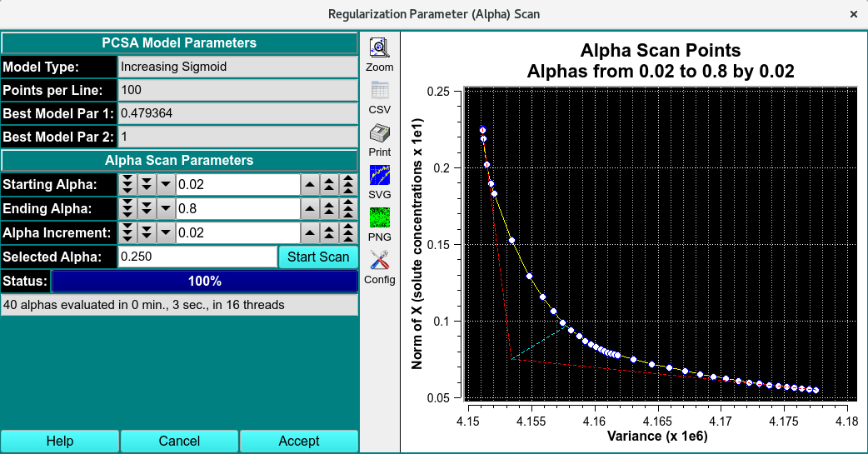Increase Ending Alpha by a single step

(310, 208)
